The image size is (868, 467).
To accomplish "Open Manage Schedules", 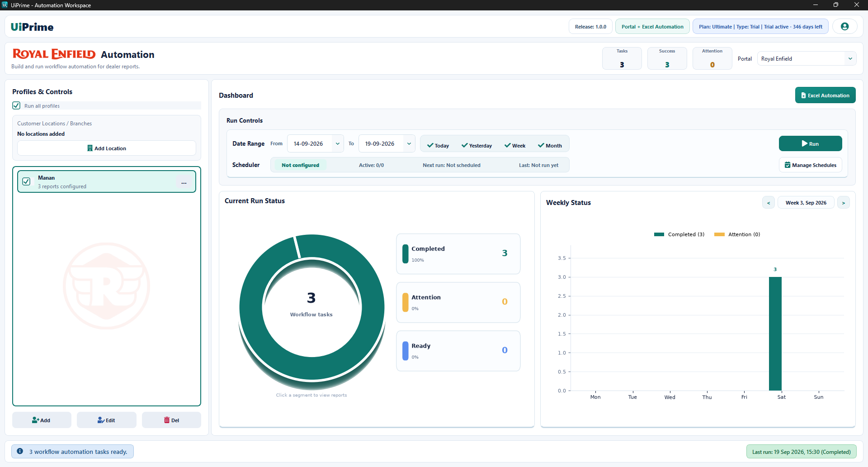I will (810, 165).
